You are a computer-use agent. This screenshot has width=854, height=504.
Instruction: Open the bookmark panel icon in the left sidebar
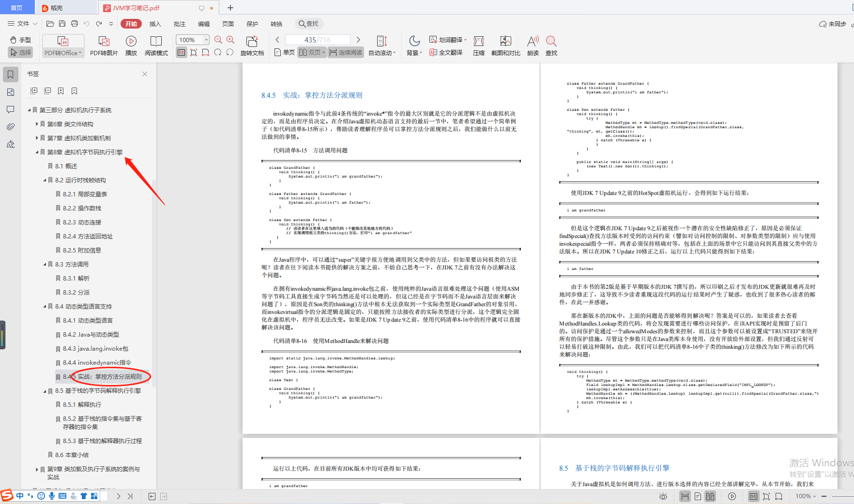tap(11, 74)
